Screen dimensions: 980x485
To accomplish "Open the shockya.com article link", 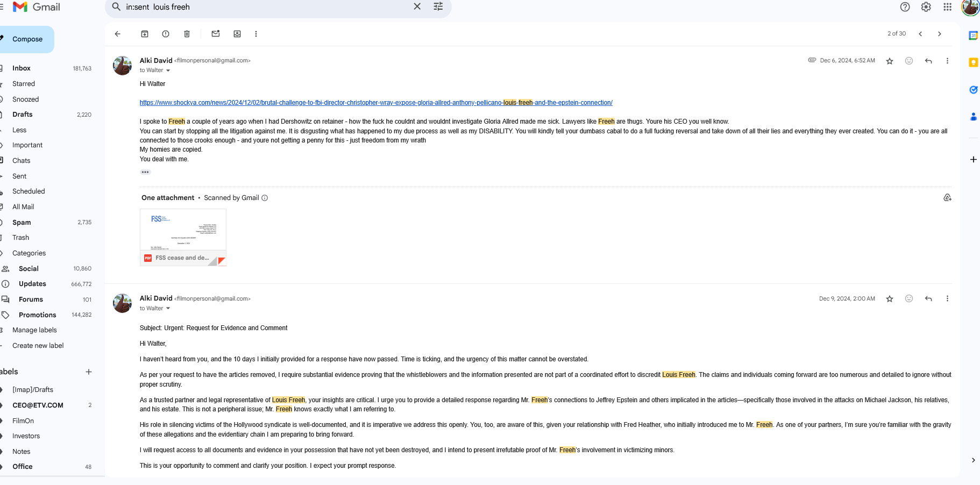I will click(375, 103).
